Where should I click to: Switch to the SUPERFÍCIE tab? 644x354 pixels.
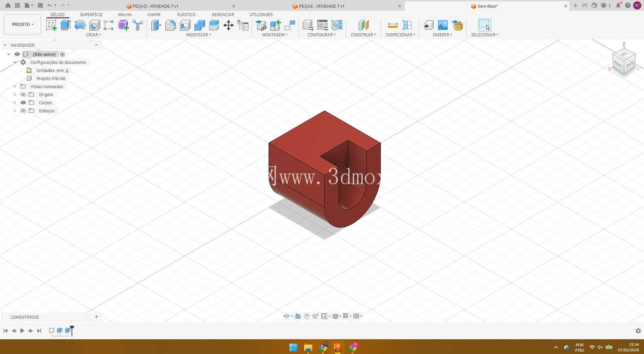point(91,14)
